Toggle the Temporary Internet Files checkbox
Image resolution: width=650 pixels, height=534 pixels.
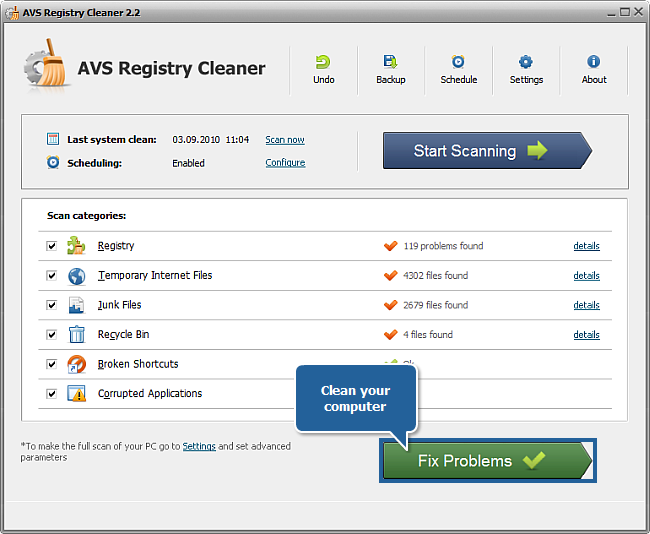click(51, 276)
